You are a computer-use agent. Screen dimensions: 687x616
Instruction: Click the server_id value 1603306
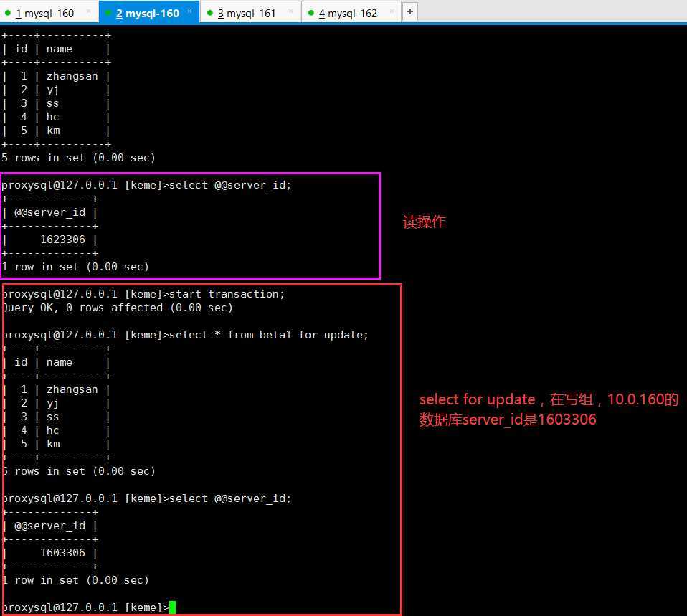[x=62, y=553]
